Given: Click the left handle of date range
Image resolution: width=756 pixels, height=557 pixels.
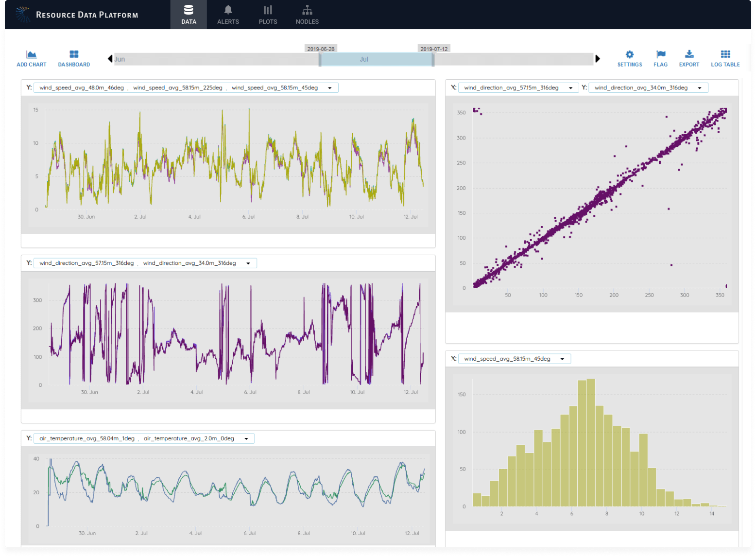Looking at the screenshot, I should (x=320, y=59).
